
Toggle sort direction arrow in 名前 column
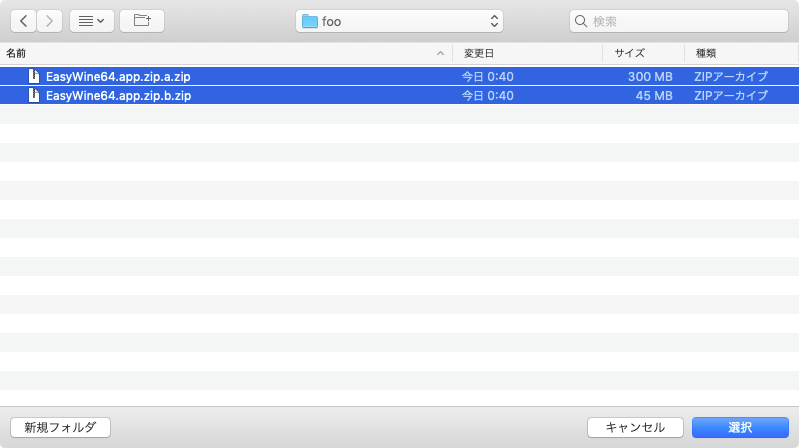(x=440, y=54)
